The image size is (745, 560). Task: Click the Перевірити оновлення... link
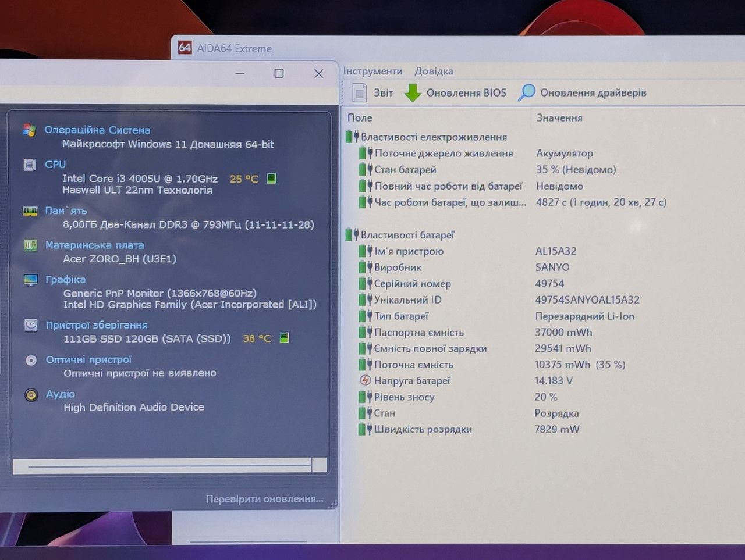[x=264, y=499]
